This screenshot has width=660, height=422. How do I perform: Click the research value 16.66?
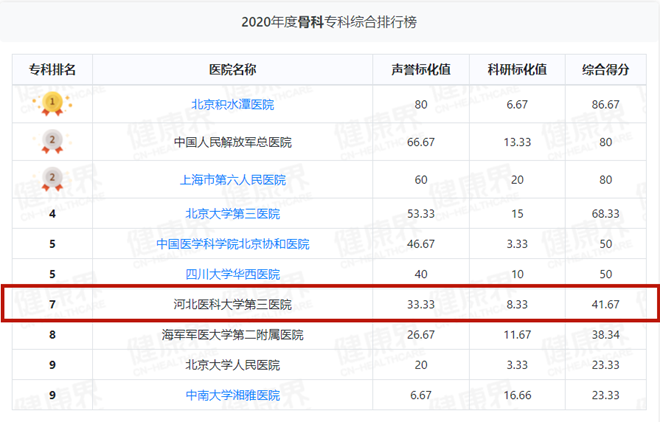(517, 395)
